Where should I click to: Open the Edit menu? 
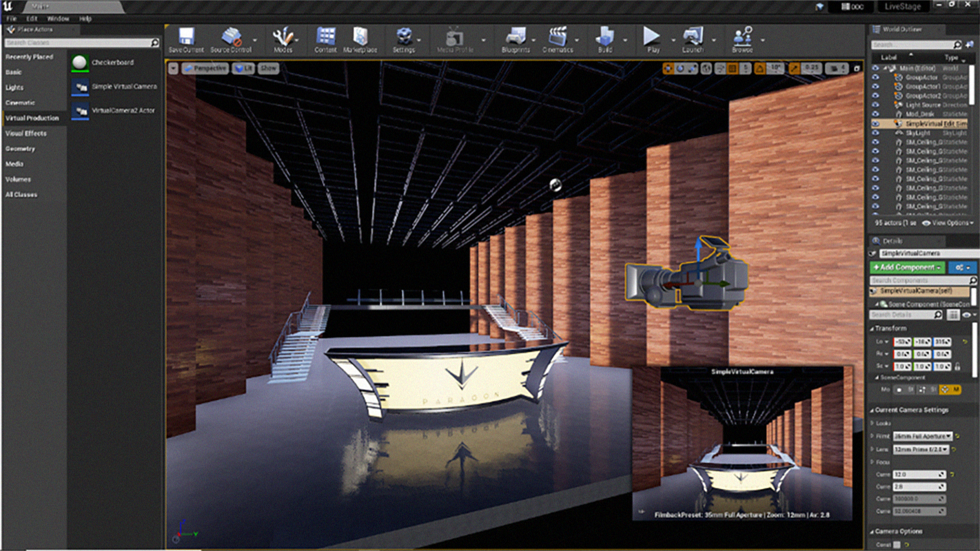point(32,19)
